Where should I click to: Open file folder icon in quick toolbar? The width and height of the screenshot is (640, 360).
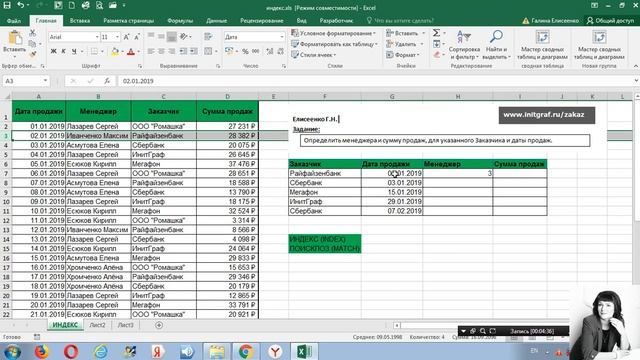click(x=113, y=5)
